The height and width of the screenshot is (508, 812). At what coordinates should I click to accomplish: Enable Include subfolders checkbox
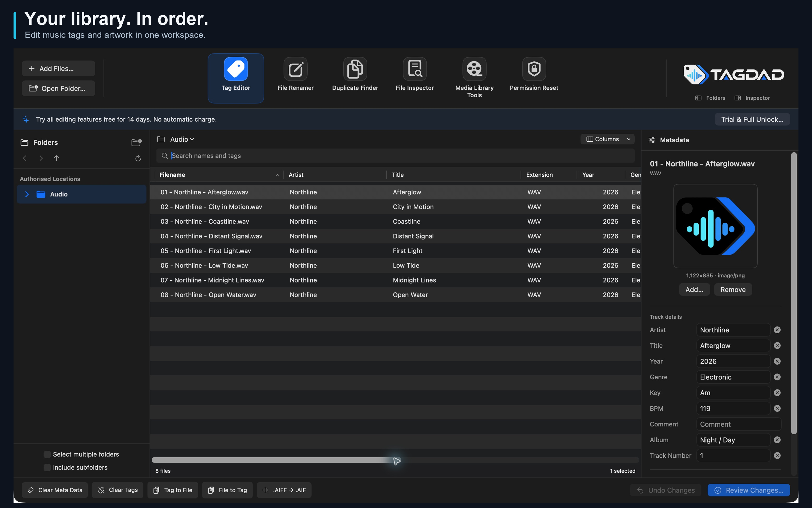47,467
